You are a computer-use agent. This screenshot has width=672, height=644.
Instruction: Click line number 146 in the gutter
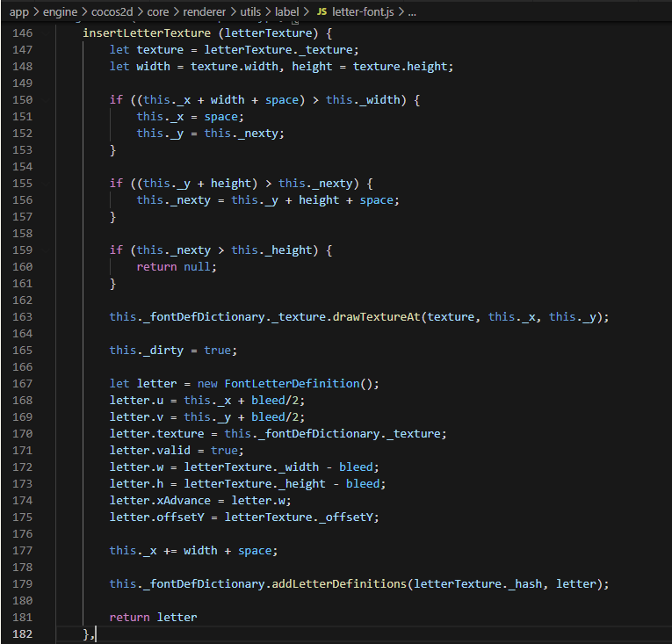pyautogui.click(x=22, y=33)
